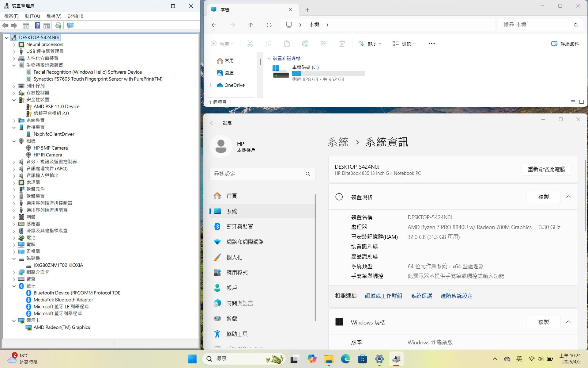Expand the Neural processors category
This screenshot has height=368, width=588.
14,44
